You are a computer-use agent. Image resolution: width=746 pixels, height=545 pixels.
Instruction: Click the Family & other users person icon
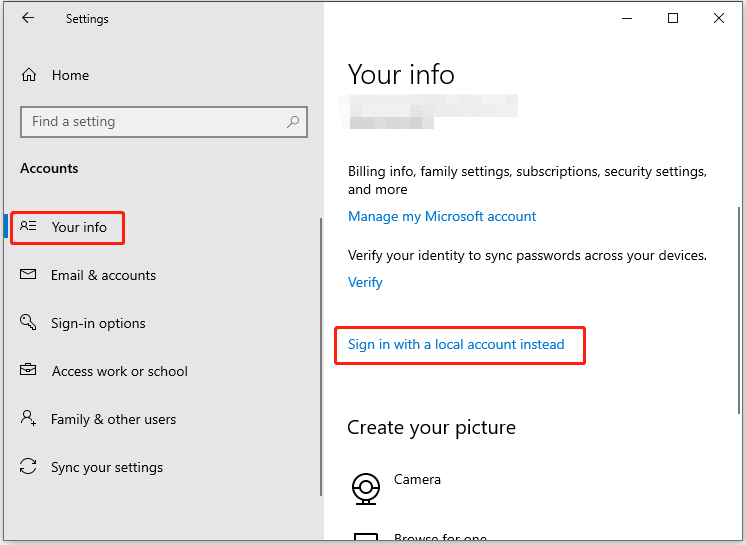pos(28,418)
